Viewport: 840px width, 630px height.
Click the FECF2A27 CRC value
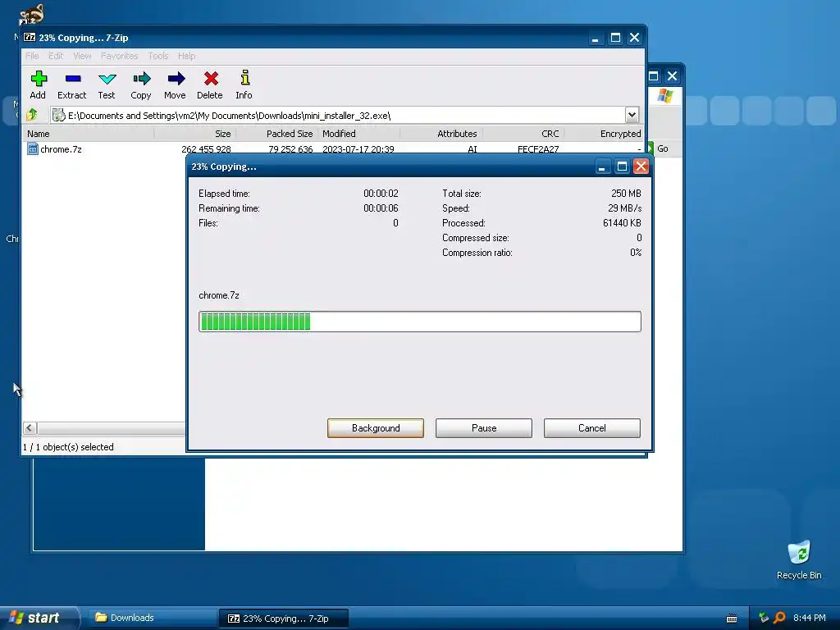[x=538, y=149]
